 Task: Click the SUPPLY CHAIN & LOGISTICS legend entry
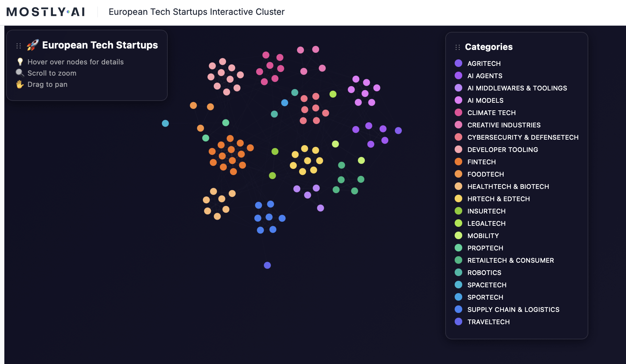point(513,310)
